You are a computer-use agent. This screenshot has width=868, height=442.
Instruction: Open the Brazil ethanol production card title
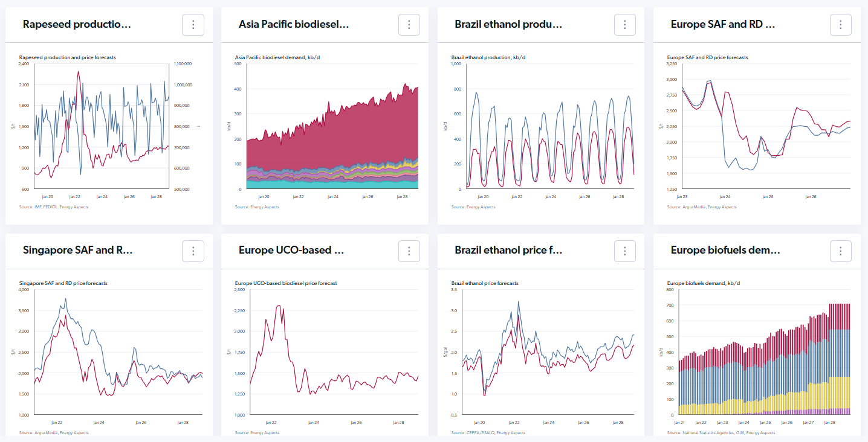coord(508,25)
